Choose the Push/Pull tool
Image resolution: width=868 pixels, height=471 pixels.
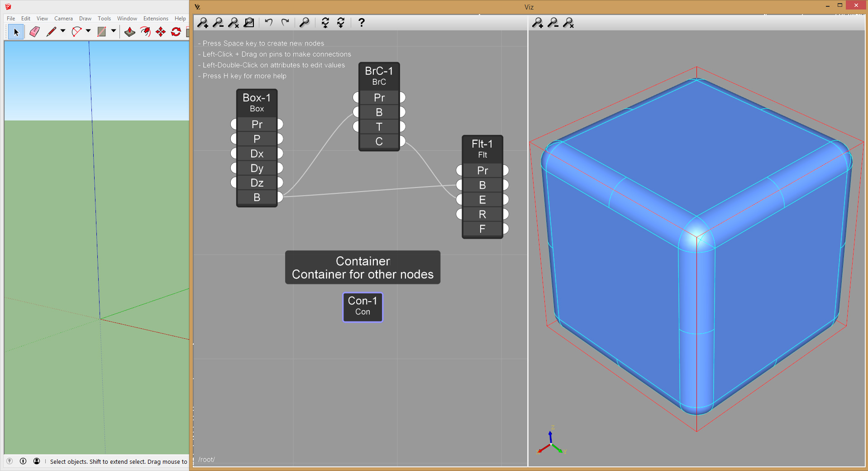pyautogui.click(x=130, y=32)
